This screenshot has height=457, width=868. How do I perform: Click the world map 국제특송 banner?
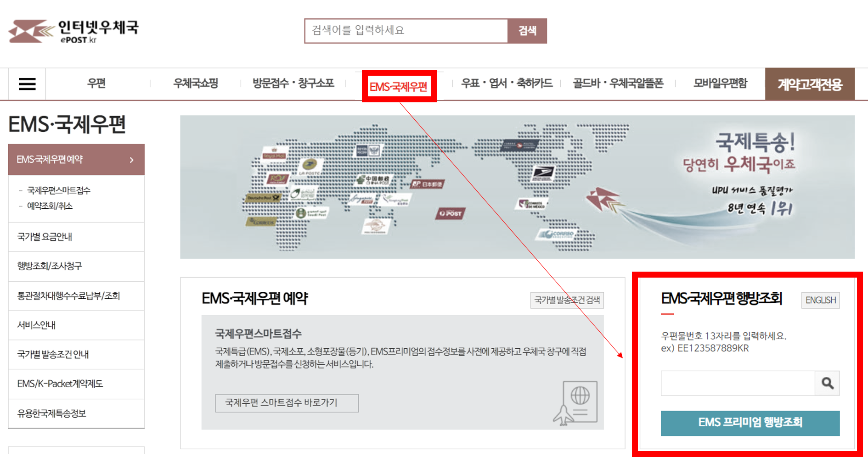(x=517, y=187)
